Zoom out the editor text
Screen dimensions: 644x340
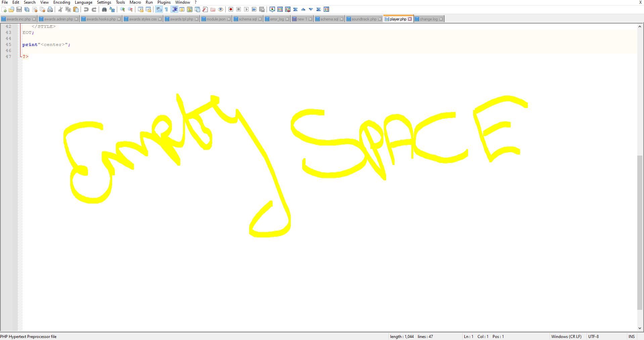point(130,9)
